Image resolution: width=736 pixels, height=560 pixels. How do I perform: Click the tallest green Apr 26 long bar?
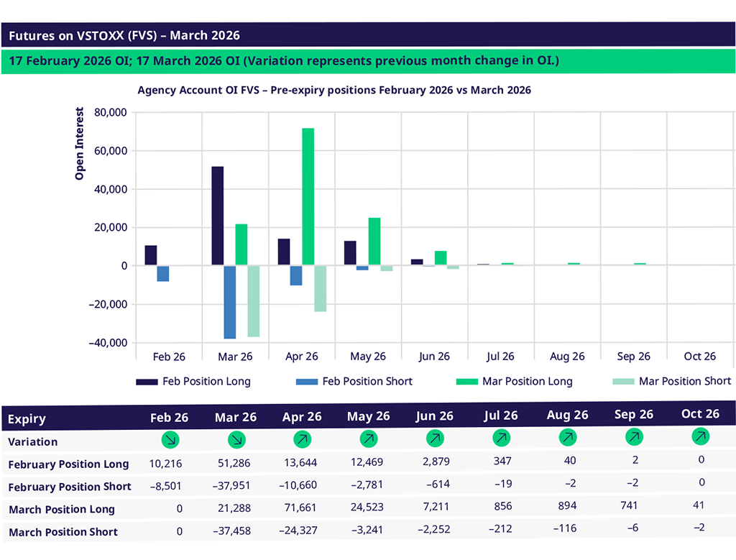308,196
